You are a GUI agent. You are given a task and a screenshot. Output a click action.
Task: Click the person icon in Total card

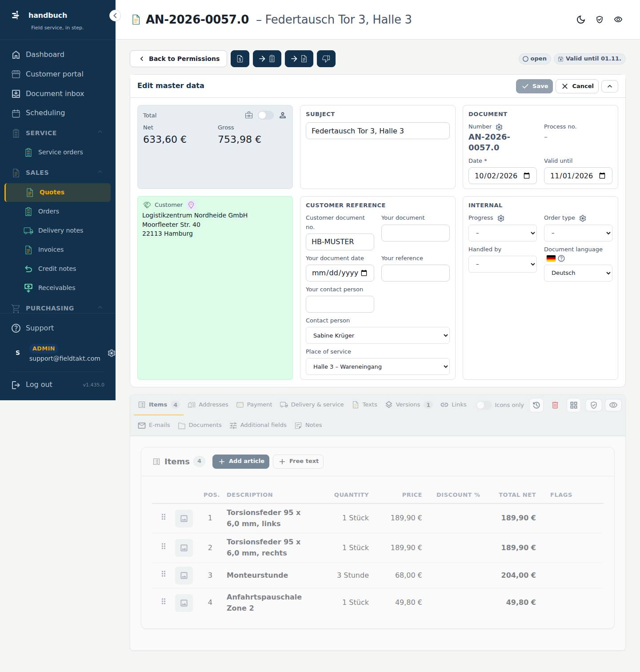click(x=283, y=115)
